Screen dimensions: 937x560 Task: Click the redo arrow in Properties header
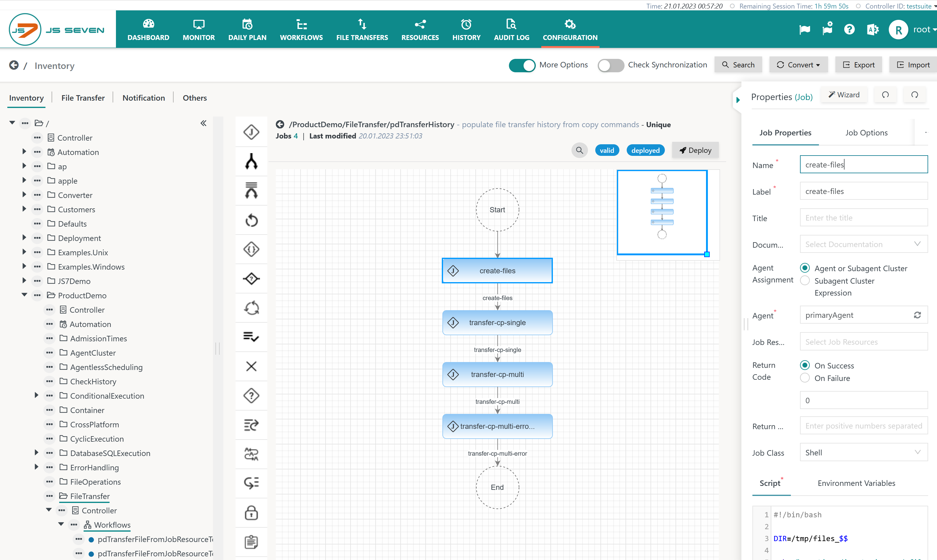pos(915,95)
